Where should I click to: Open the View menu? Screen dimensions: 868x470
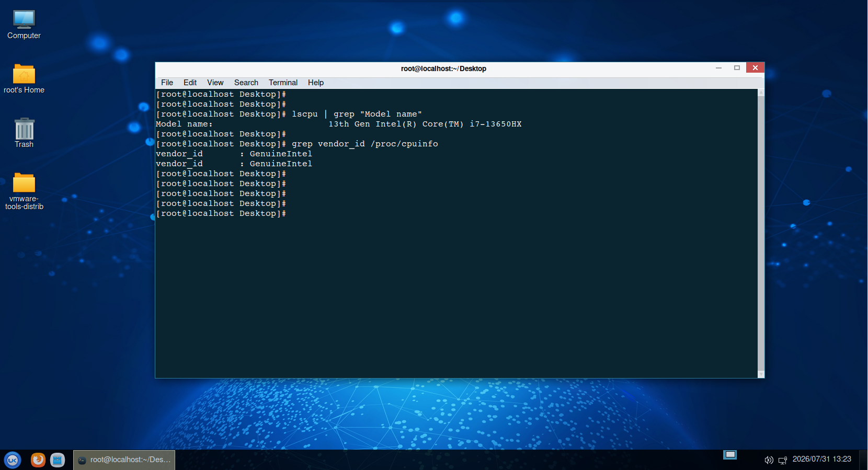tap(215, 83)
